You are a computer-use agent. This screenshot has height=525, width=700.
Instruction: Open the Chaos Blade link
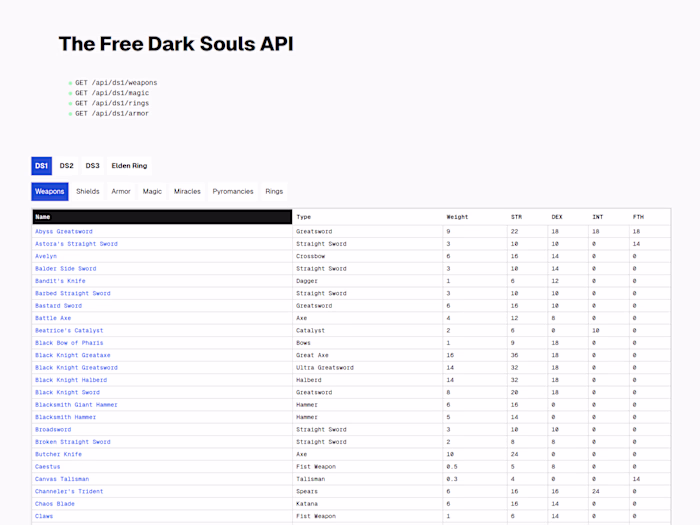(55, 504)
